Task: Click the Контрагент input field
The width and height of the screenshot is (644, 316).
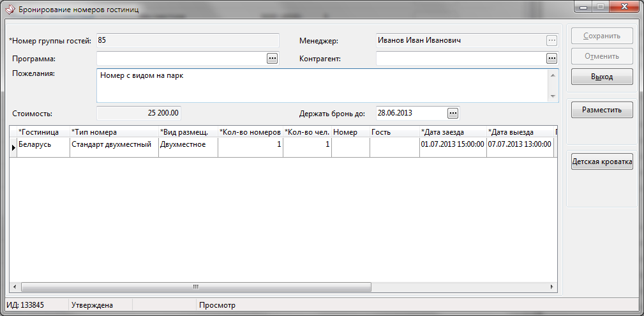Action: (x=460, y=59)
